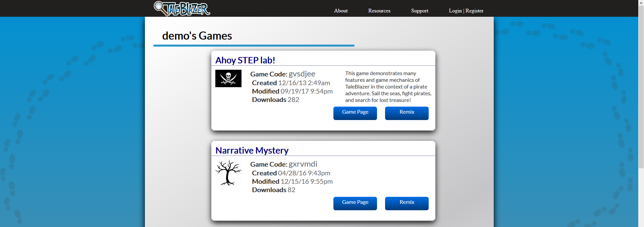The height and width of the screenshot is (227, 644).
Task: Click the demo's Games heading
Action: pyautogui.click(x=197, y=36)
